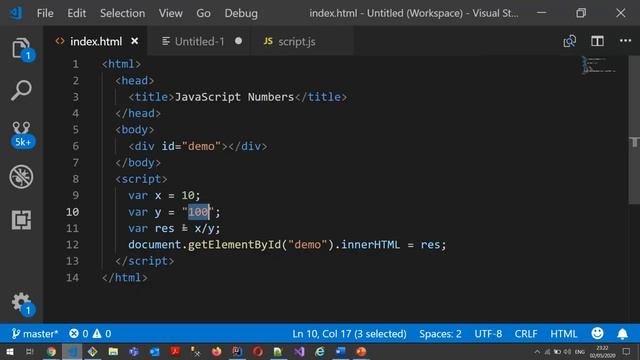Screen dimensions: 640x360
Task: Close the index.html tab
Action: click(135, 41)
